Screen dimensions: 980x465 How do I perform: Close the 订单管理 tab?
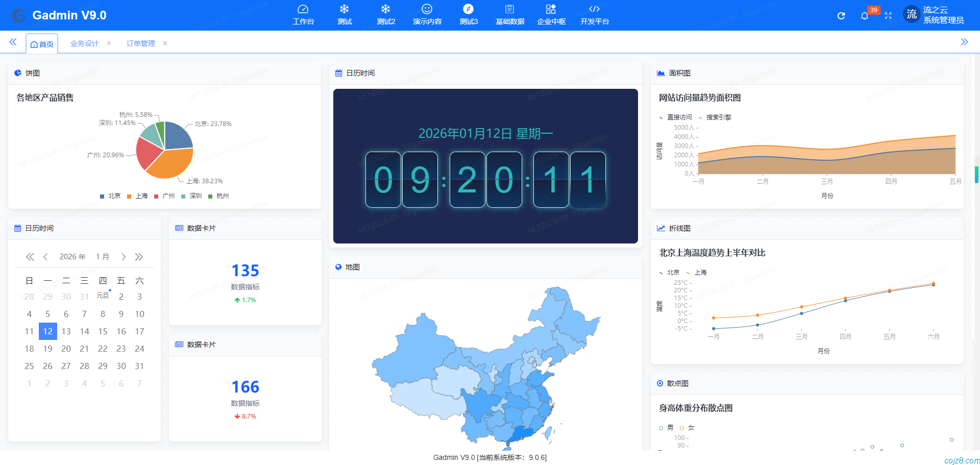[165, 43]
